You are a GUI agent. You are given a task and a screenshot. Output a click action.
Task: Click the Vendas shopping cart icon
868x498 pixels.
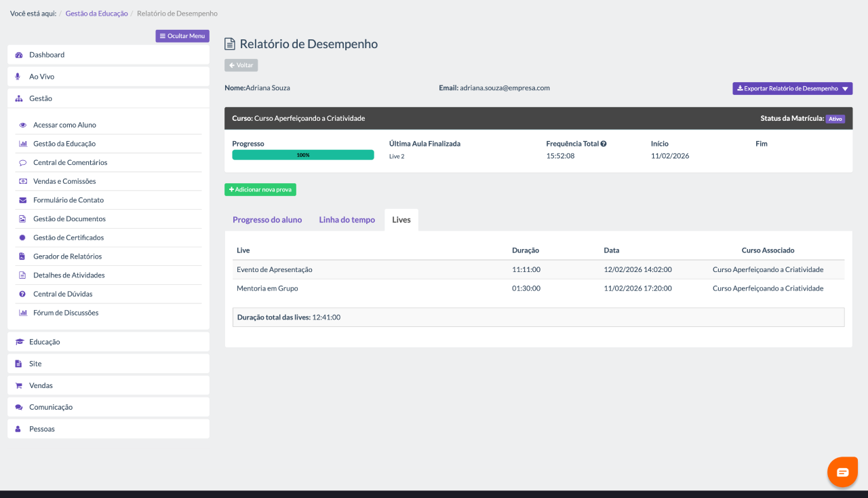[x=19, y=385]
